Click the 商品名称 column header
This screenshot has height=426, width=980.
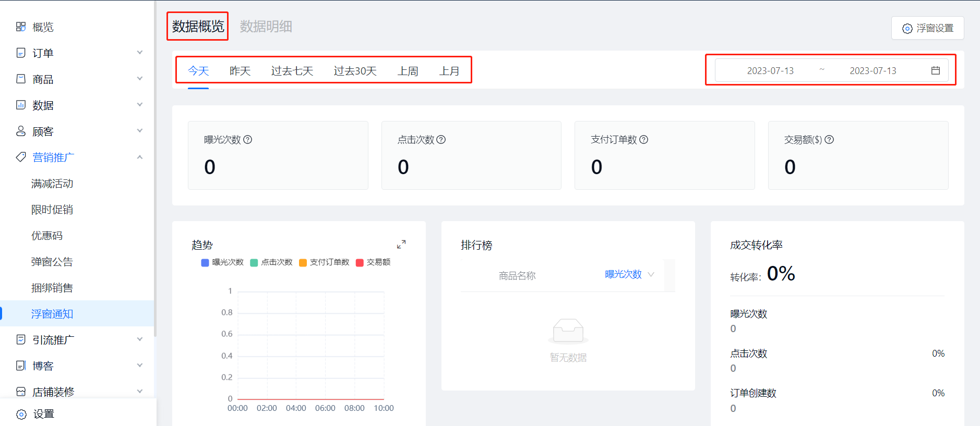click(x=517, y=276)
